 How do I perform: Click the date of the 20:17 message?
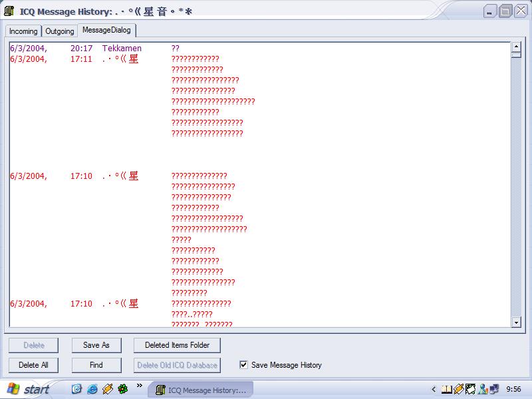point(29,49)
